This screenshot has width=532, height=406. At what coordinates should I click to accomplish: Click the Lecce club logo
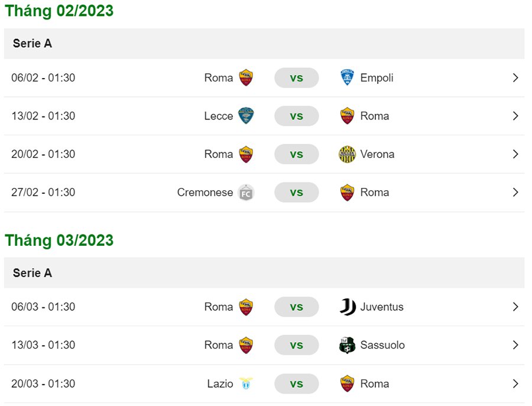pyautogui.click(x=246, y=116)
